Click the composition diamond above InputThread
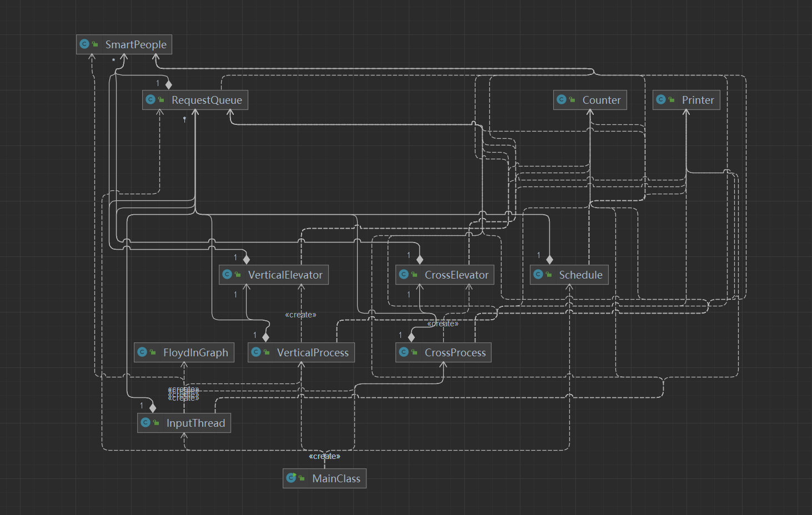The image size is (812, 515). (153, 408)
